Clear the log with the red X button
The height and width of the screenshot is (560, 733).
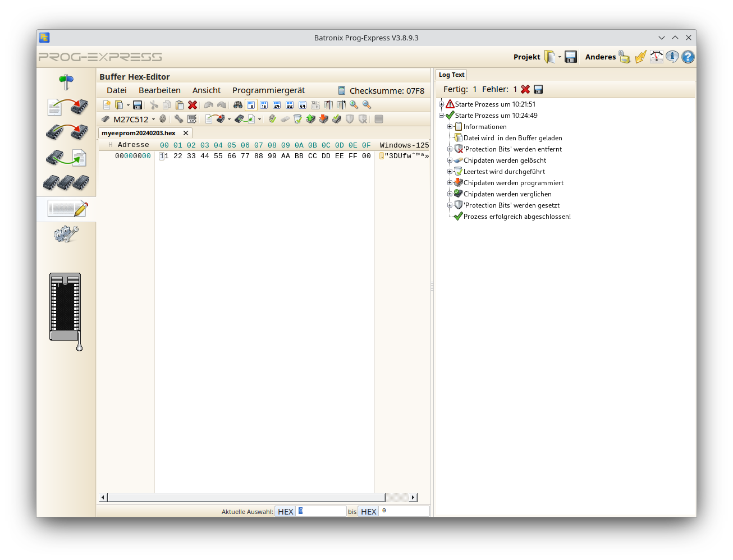click(x=525, y=89)
